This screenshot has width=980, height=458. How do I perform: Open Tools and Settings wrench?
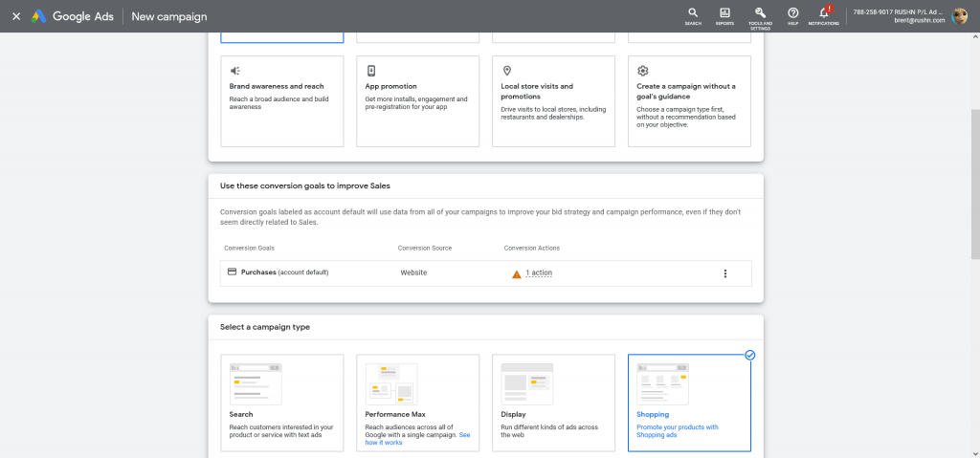[760, 16]
